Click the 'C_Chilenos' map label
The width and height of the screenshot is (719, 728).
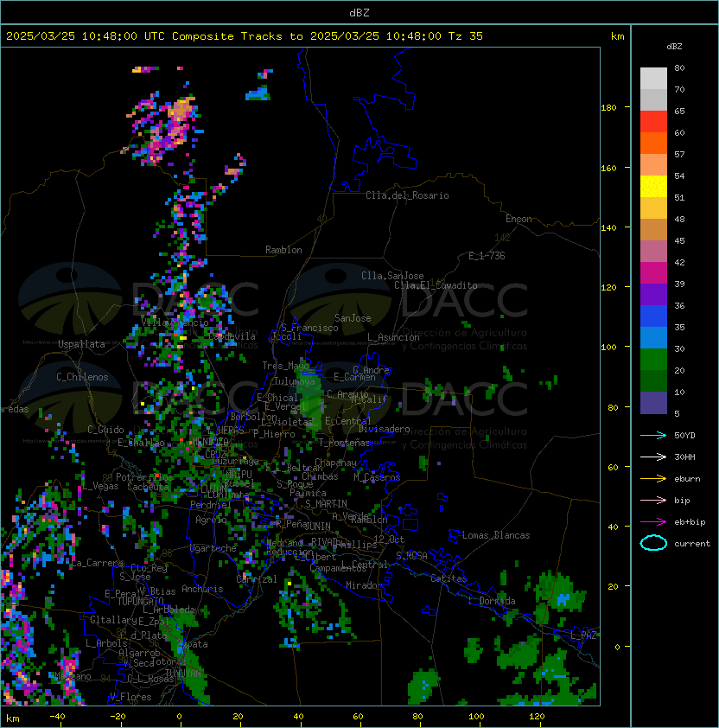82,377
